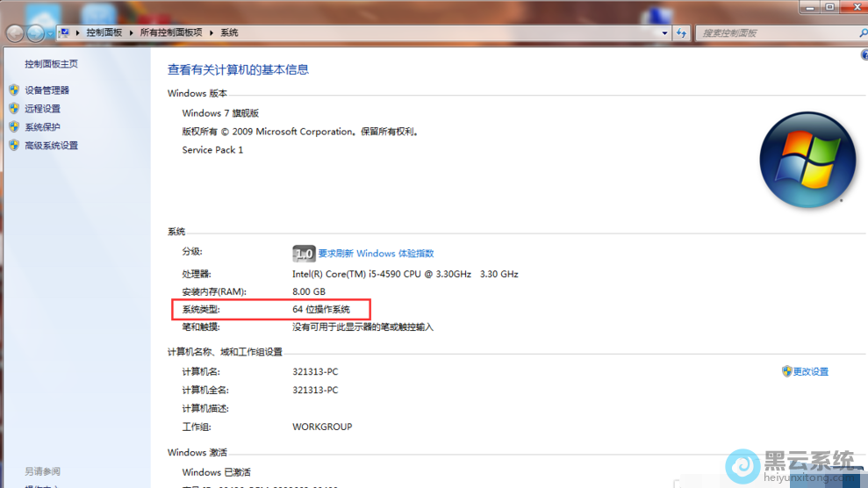Select the Intel Core i5-4590 processor text
The image size is (868, 488).
click(405, 274)
